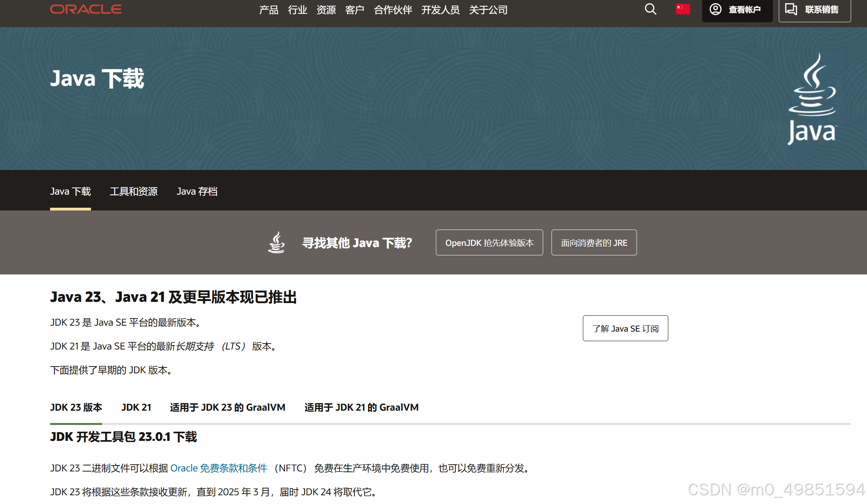Select the Java 下载 sub-navigation tab

[70, 191]
